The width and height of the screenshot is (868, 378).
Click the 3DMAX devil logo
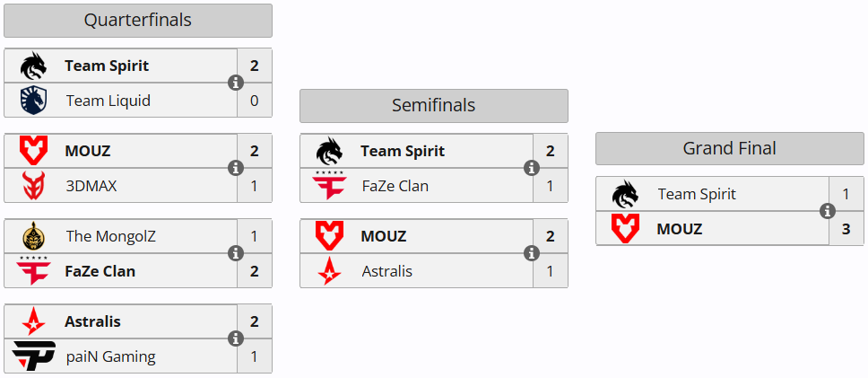click(x=34, y=186)
